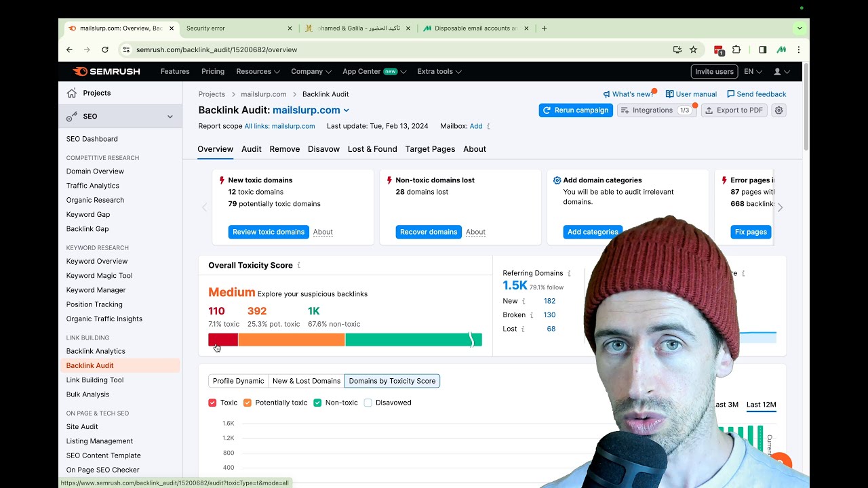This screenshot has width=868, height=488.
Task: Click Send feedback link
Action: [756, 94]
